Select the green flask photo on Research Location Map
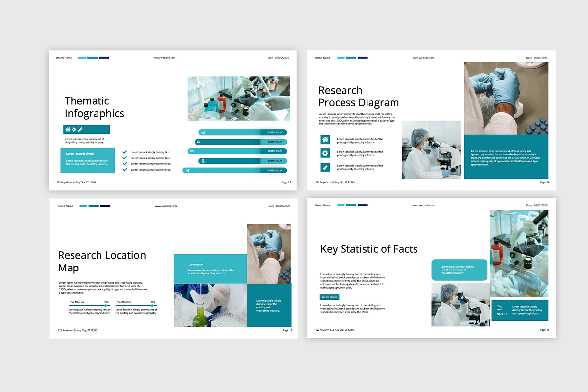Viewport: 588px width, 392px height. [x=211, y=305]
